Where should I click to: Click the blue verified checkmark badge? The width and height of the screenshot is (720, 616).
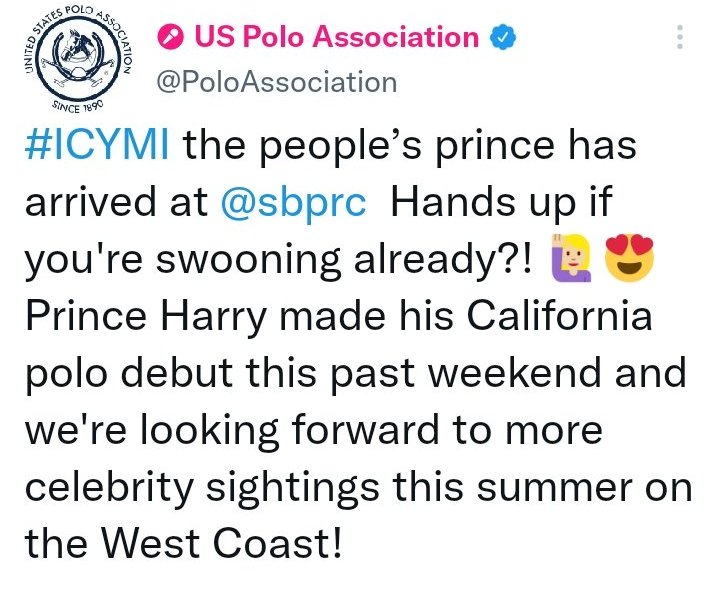click(502, 38)
